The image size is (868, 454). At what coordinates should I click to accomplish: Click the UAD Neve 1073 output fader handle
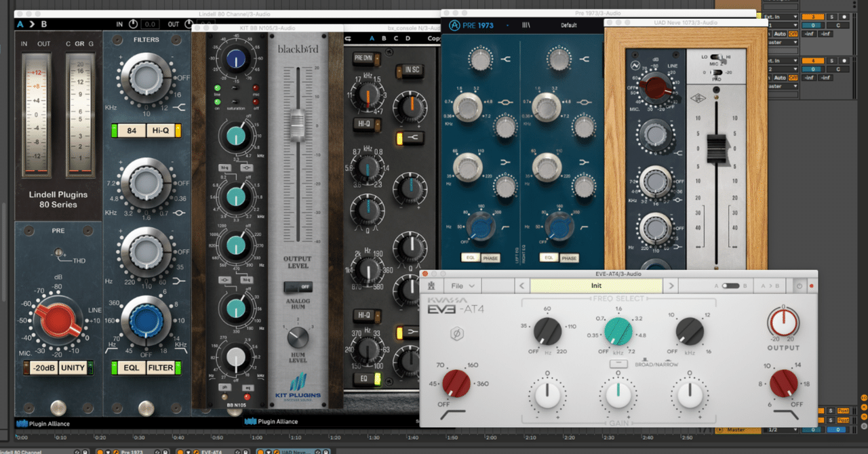point(718,147)
